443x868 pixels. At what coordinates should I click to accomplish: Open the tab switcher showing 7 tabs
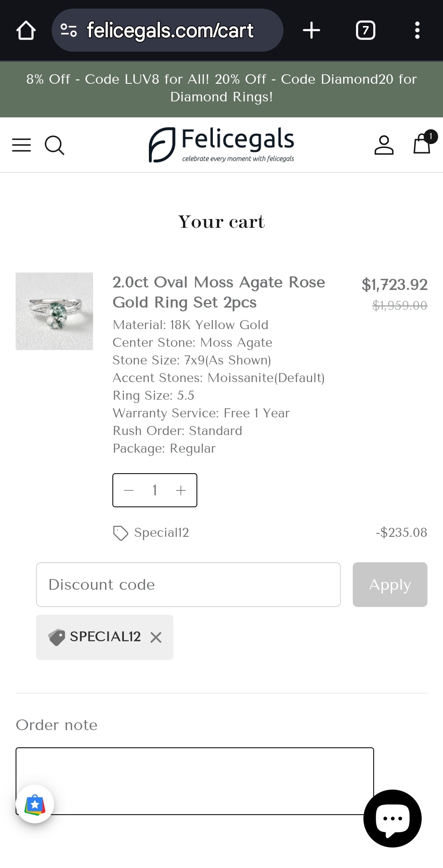(365, 30)
